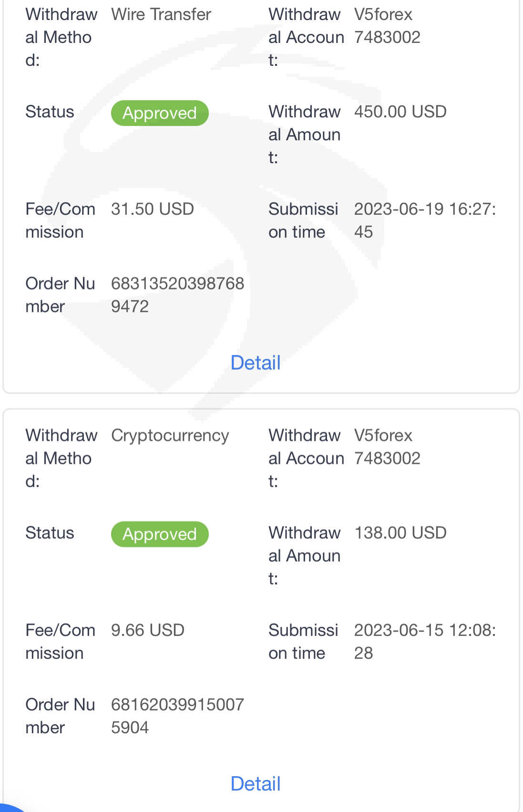
Task: Click the Approved badge on Cryptocurrency withdrawal
Action: 160,534
